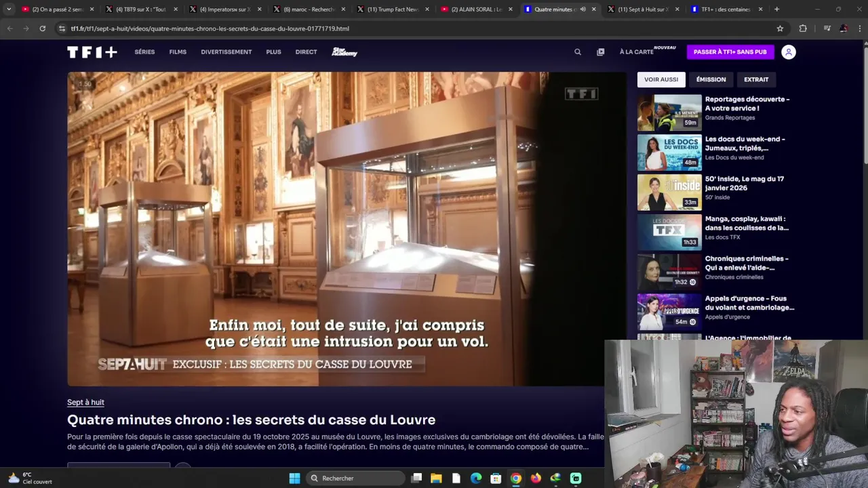868x488 pixels.
Task: Select the VOIR AUSSI tab
Action: 661,79
